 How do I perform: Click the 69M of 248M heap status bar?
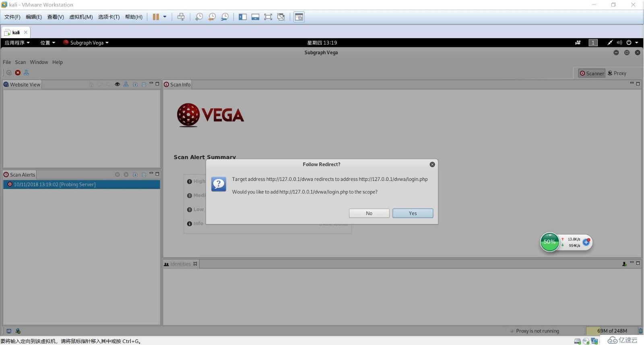tap(612, 331)
